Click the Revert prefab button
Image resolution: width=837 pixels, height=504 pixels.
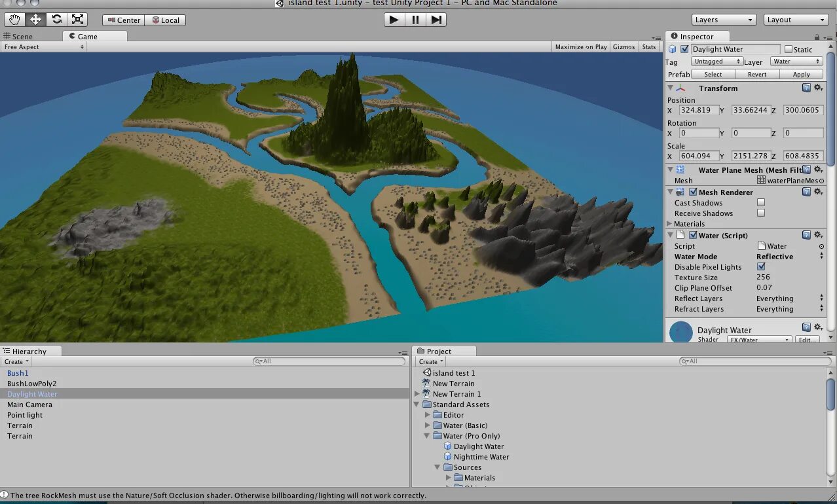click(757, 75)
